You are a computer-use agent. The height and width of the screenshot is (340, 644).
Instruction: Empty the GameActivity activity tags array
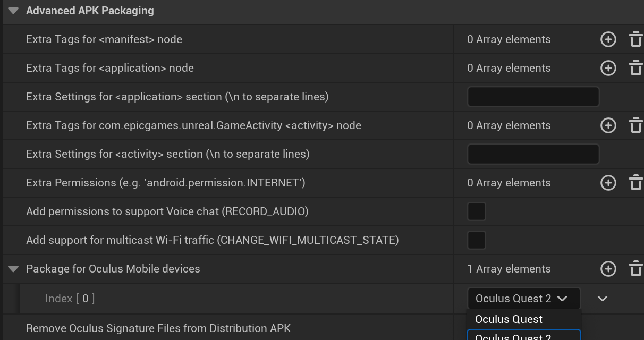pos(635,125)
